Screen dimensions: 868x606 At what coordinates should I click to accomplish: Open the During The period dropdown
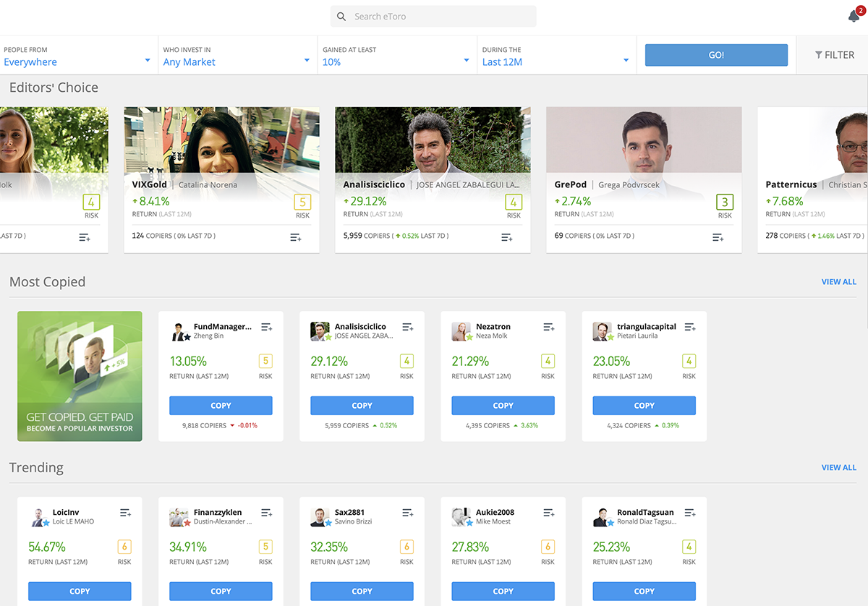(x=557, y=56)
